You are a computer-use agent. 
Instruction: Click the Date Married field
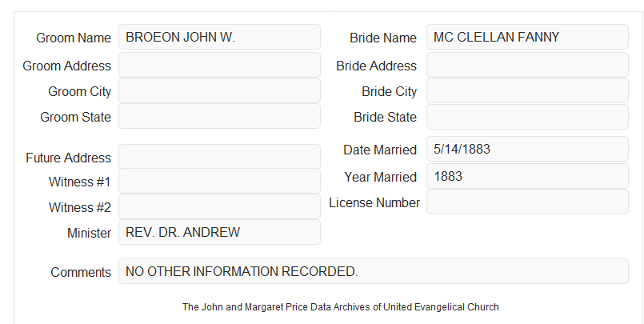pos(527,149)
